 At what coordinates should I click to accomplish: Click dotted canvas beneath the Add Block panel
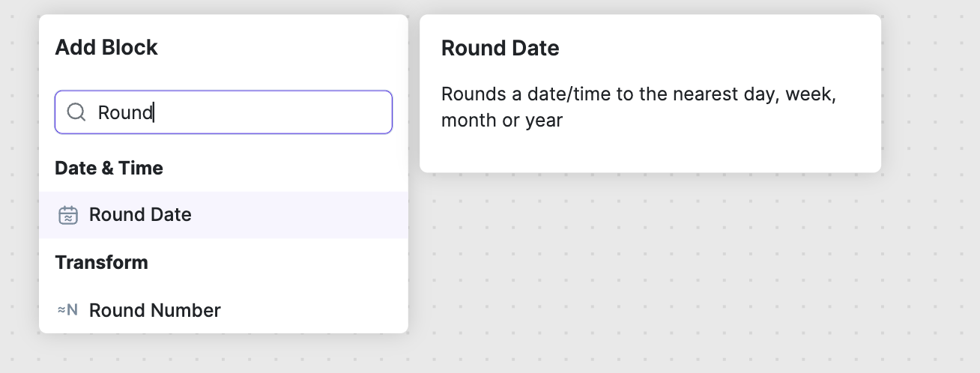(x=225, y=354)
